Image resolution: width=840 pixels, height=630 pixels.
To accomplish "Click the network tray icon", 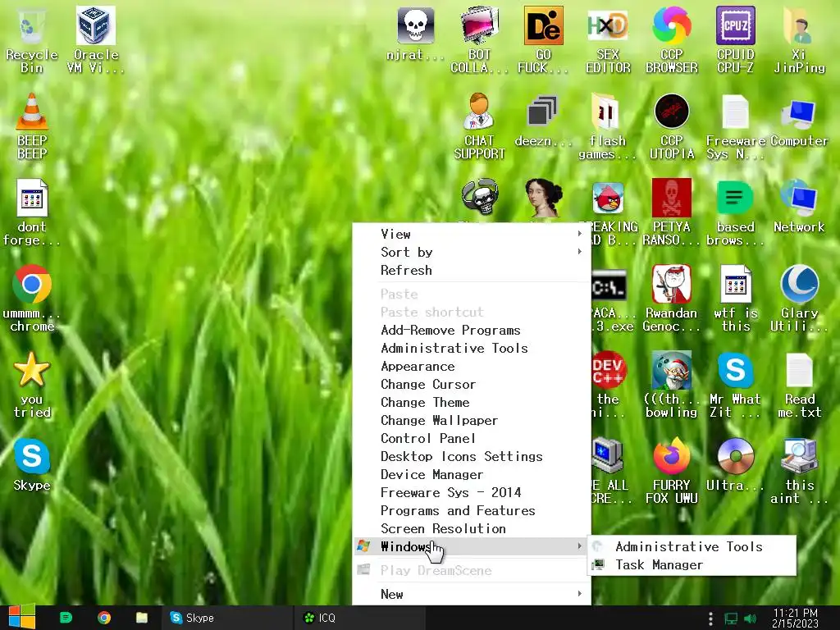I will pyautogui.click(x=731, y=619).
